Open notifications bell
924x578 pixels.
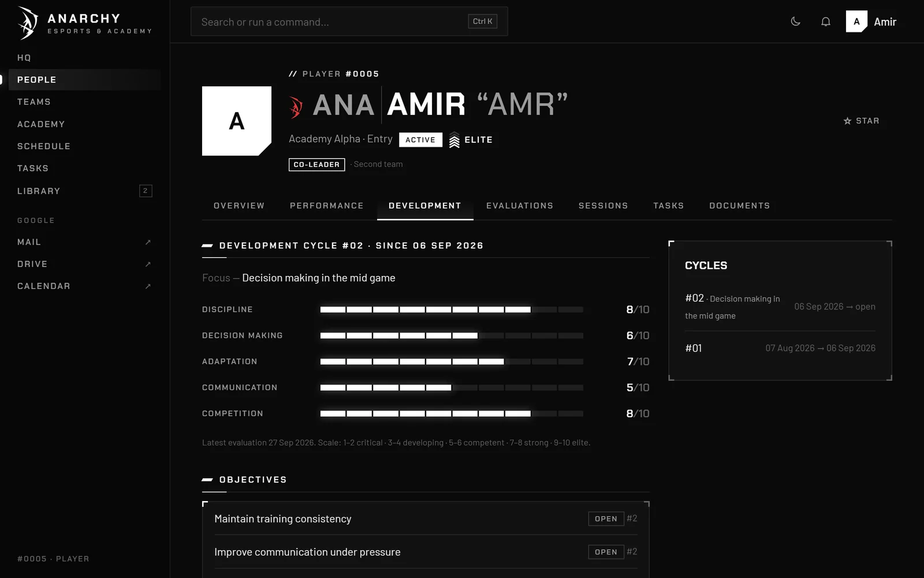click(826, 21)
